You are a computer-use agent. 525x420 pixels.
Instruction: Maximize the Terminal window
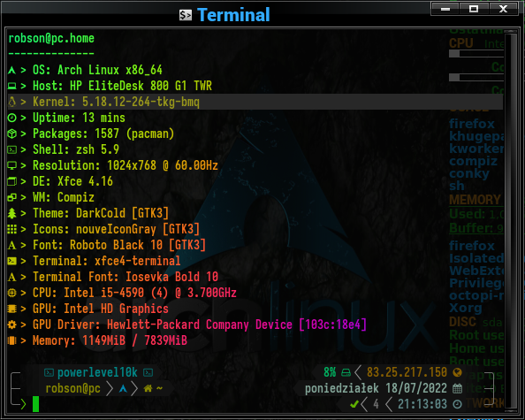tap(474, 9)
